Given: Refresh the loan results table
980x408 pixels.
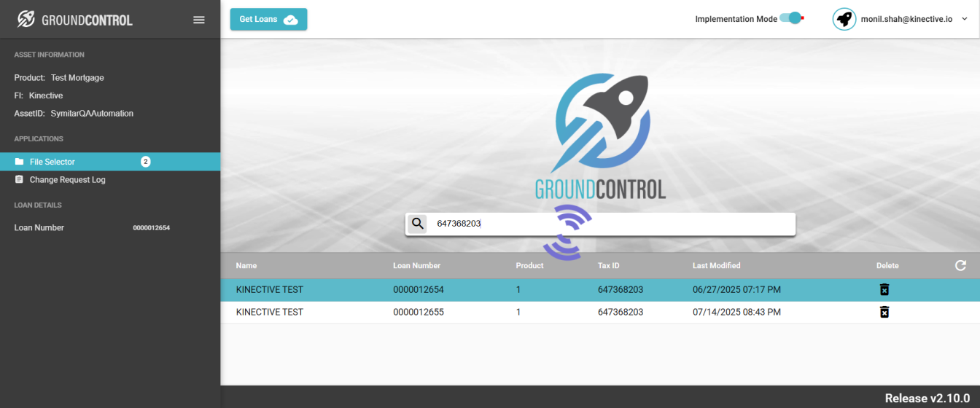Looking at the screenshot, I should pos(960,266).
